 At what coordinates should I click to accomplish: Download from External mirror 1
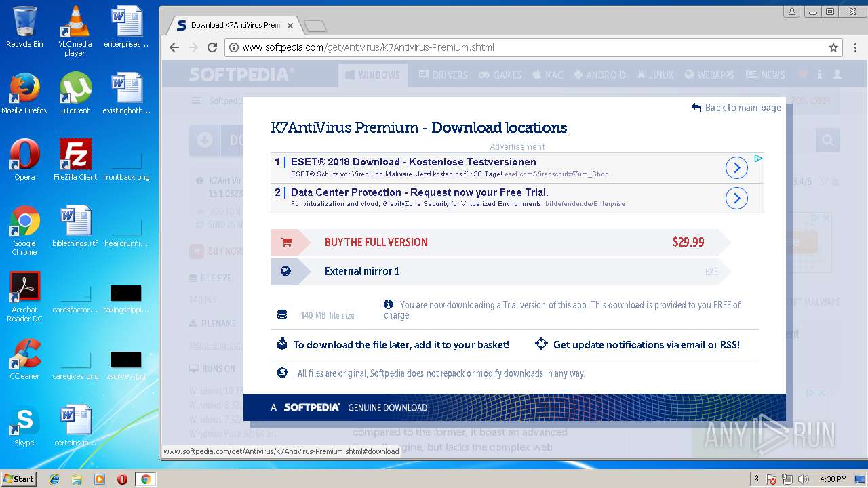coord(501,271)
